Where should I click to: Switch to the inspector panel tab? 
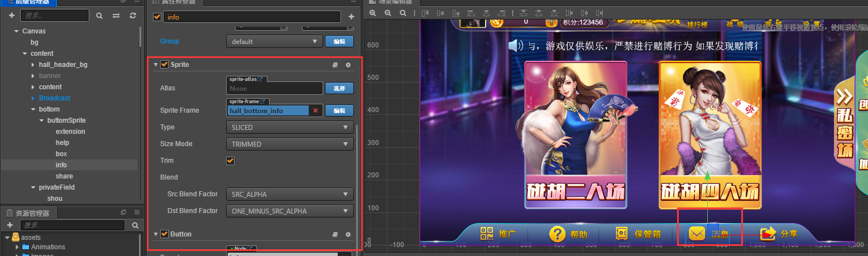(175, 2)
